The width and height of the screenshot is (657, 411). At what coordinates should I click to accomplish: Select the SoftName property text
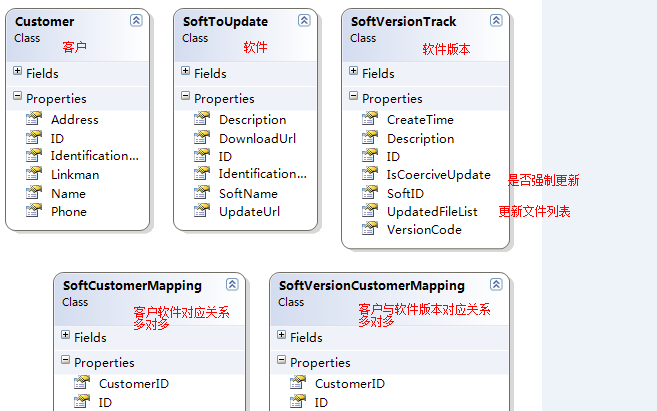(x=248, y=194)
